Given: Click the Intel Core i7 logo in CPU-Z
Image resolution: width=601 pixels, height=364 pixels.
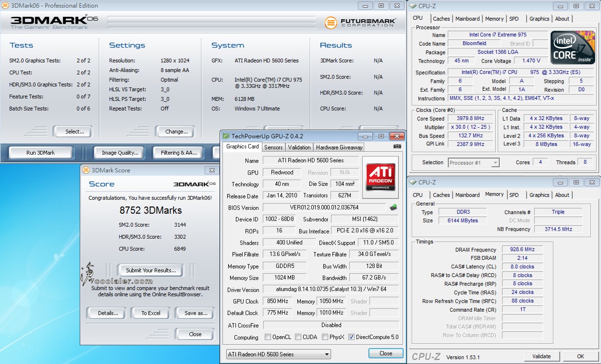Looking at the screenshot, I should click(x=572, y=48).
